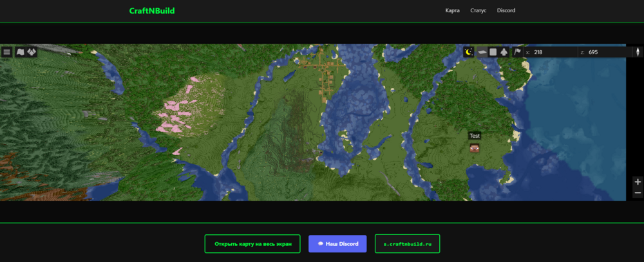This screenshot has width=644, height=262.
Task: Open the Discord link in header
Action: point(506,11)
